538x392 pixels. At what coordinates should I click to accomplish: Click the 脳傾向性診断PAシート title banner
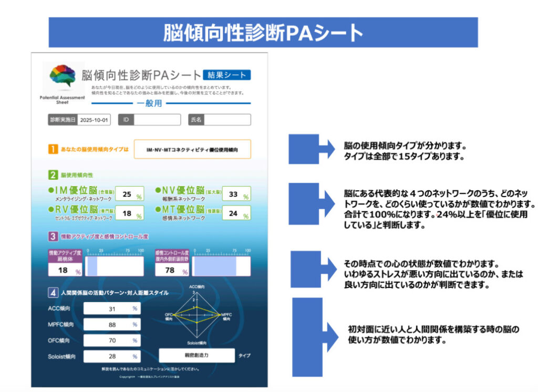coord(263,33)
